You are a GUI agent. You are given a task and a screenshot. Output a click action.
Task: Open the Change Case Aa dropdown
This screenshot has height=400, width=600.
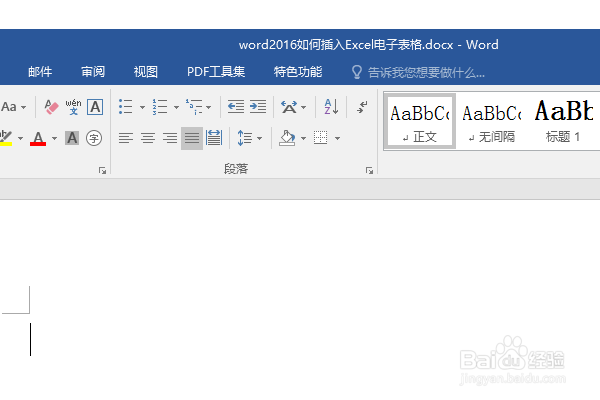[x=13, y=107]
